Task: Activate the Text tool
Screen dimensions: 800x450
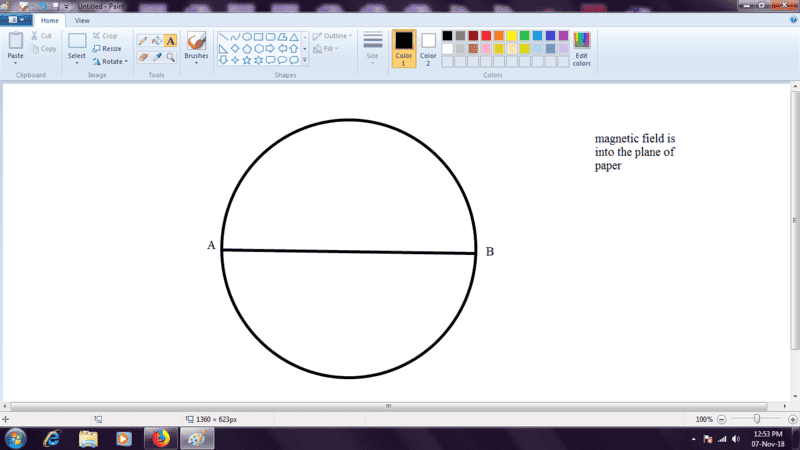Action: pos(170,41)
